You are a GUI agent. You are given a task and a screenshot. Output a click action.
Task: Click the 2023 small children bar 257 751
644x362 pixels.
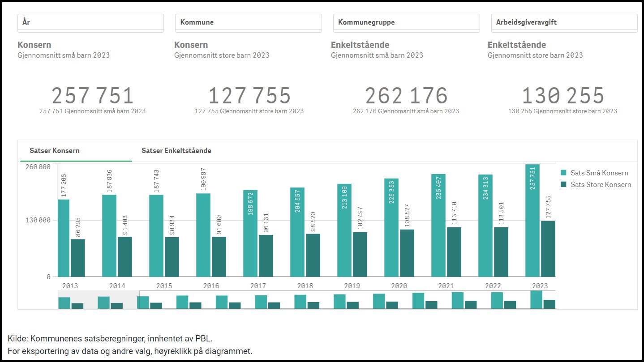click(x=532, y=224)
